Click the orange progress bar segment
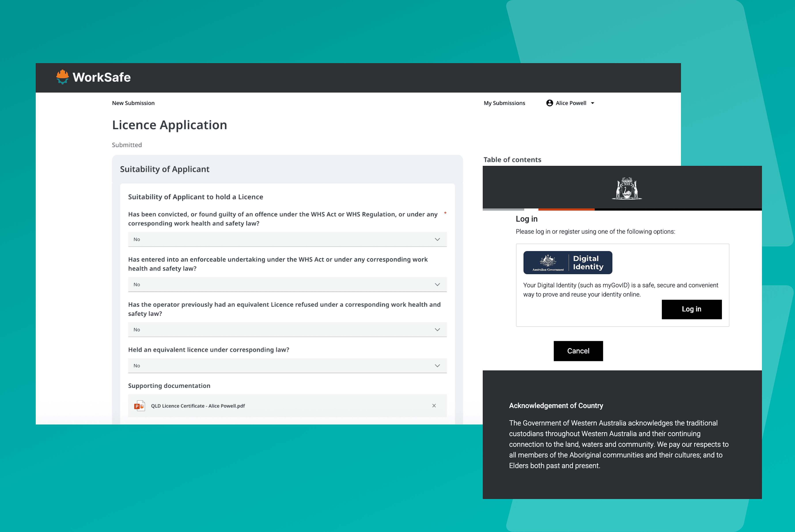 coord(566,209)
